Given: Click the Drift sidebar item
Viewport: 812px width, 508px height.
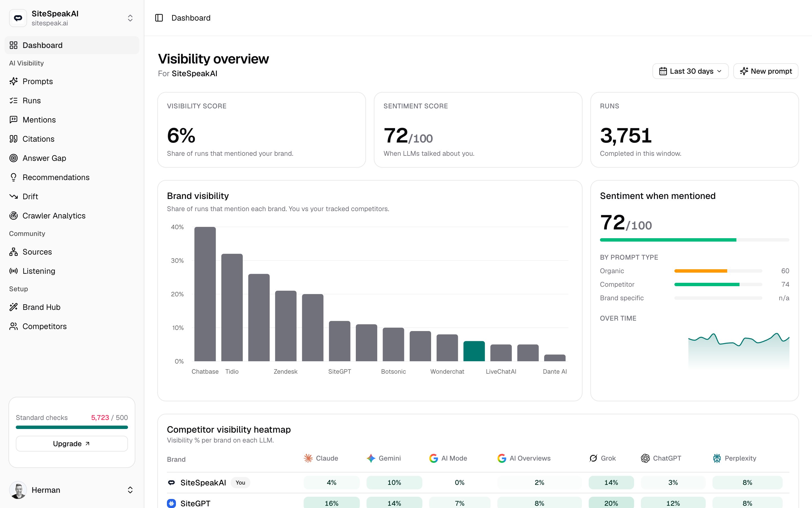Looking at the screenshot, I should [x=72, y=196].
